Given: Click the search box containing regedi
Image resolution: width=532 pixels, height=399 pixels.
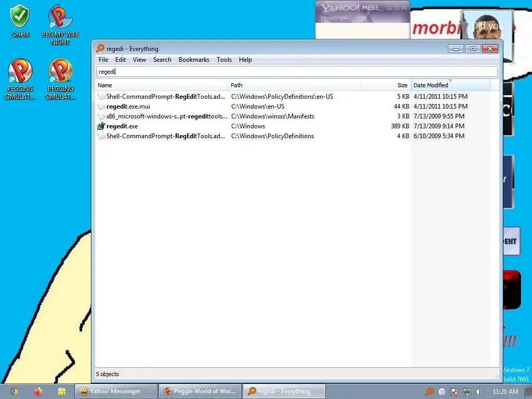Looking at the screenshot, I should pyautogui.click(x=297, y=72).
